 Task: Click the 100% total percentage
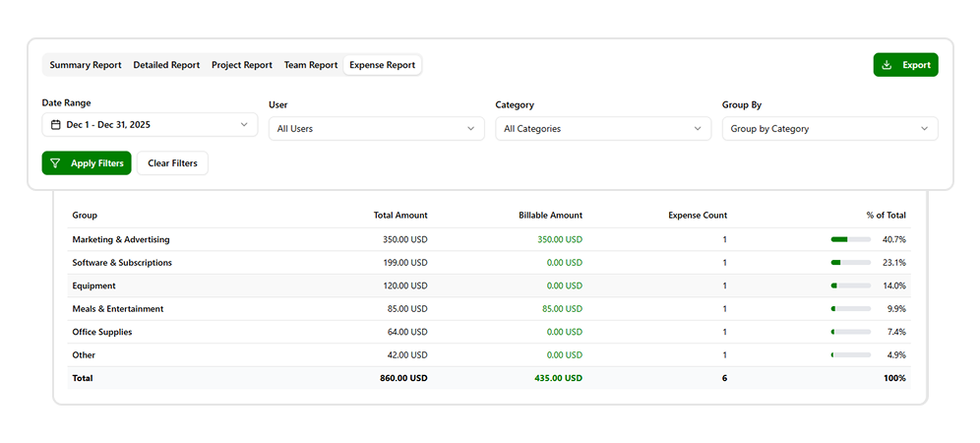pos(894,378)
